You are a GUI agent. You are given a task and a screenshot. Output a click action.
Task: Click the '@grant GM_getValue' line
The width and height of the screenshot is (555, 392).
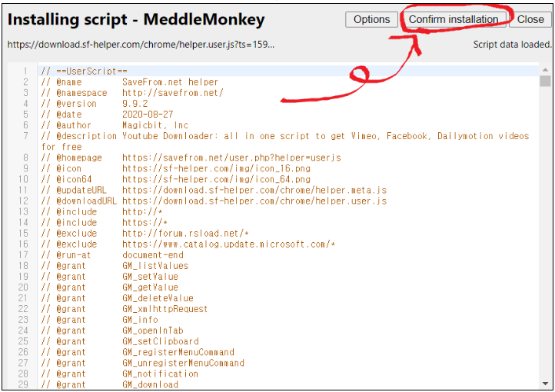click(x=109, y=287)
